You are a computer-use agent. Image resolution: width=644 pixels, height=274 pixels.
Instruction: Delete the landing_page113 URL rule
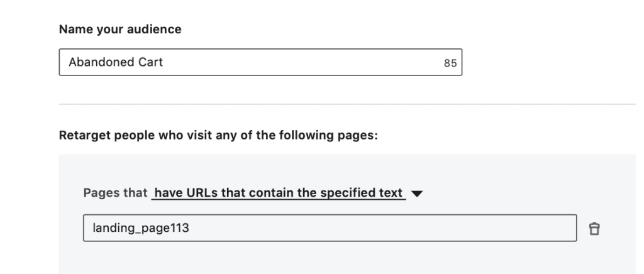pyautogui.click(x=593, y=229)
